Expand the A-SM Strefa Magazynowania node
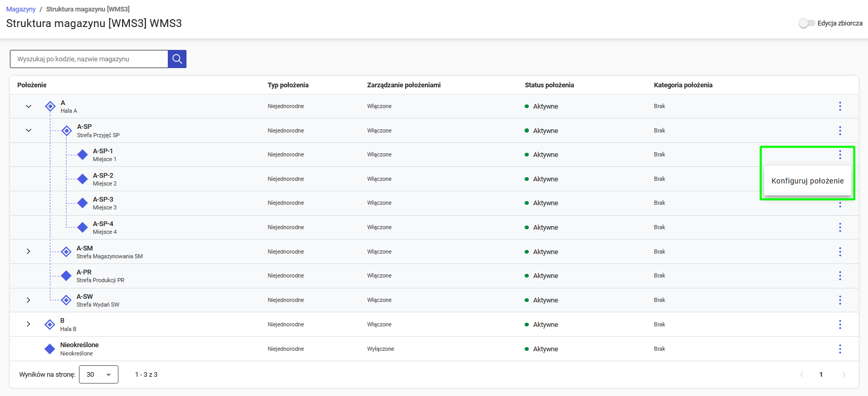 (29, 252)
